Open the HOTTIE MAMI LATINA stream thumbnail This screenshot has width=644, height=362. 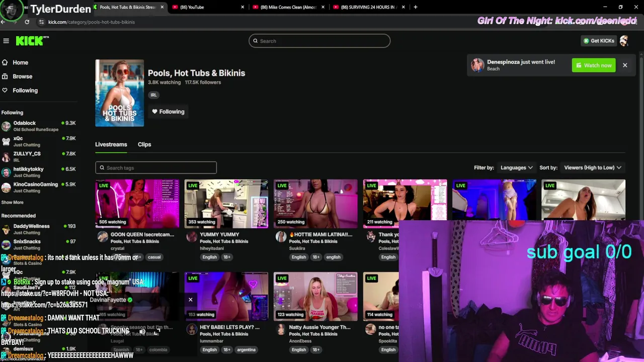(x=315, y=203)
